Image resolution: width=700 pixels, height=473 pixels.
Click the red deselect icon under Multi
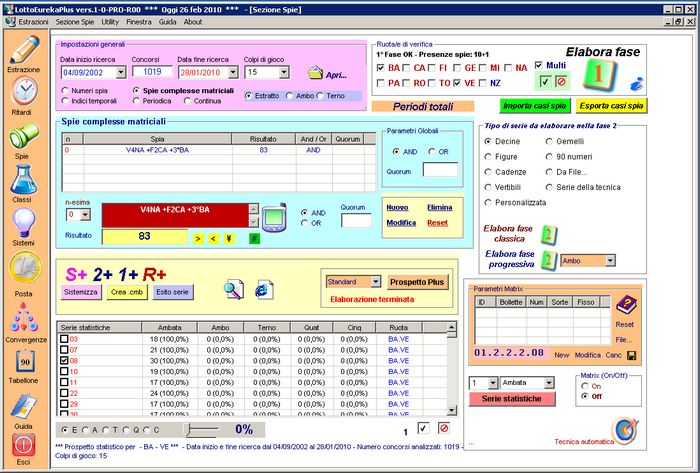[561, 82]
